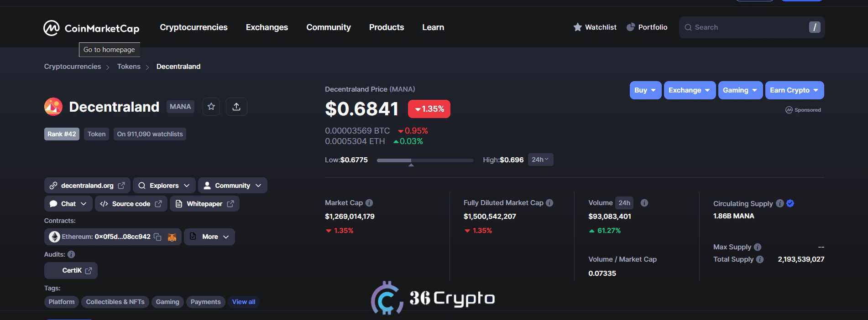The image size is (868, 320).
Task: Click Max Supply info icon
Action: click(758, 247)
